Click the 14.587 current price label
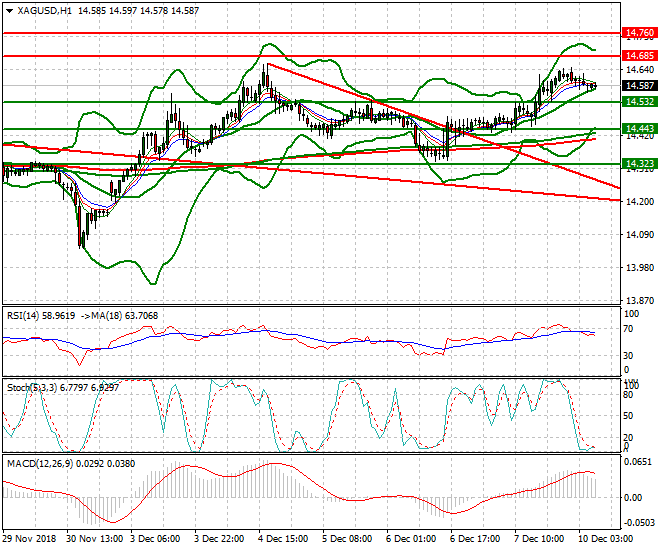 639,86
